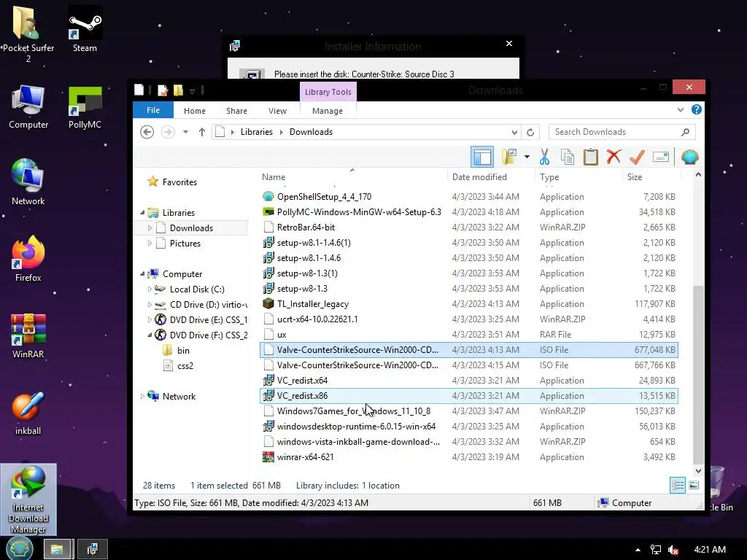Click the Back navigation arrow

pos(147,132)
